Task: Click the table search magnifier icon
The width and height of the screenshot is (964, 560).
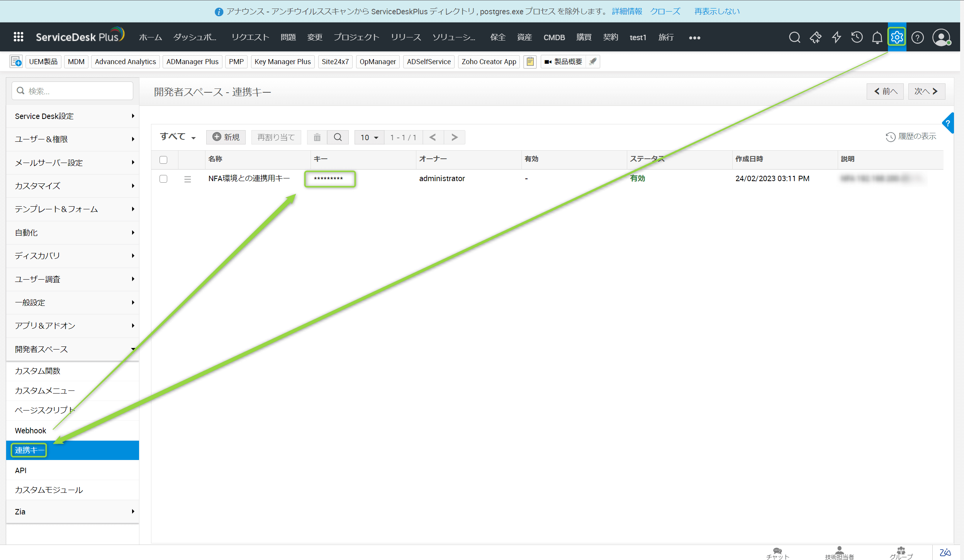Action: click(338, 137)
